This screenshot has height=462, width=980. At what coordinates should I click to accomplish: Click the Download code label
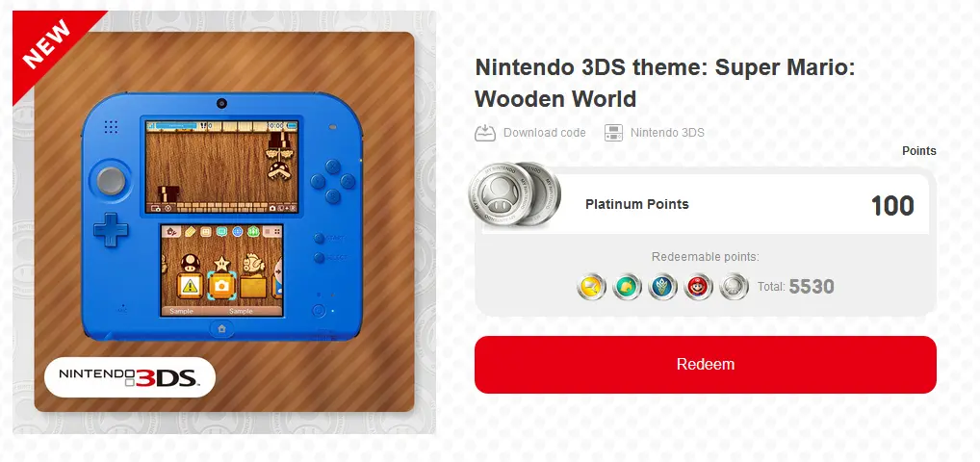[x=544, y=133]
